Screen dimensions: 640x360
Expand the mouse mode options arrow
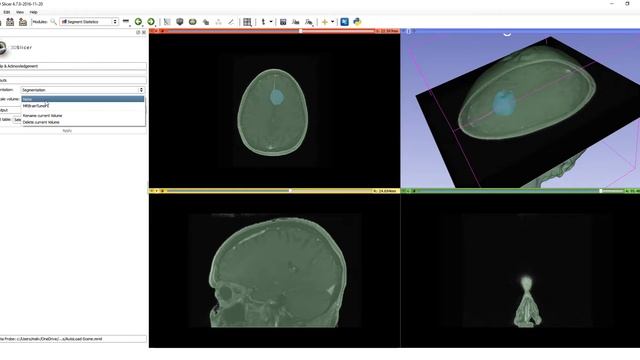[271, 22]
